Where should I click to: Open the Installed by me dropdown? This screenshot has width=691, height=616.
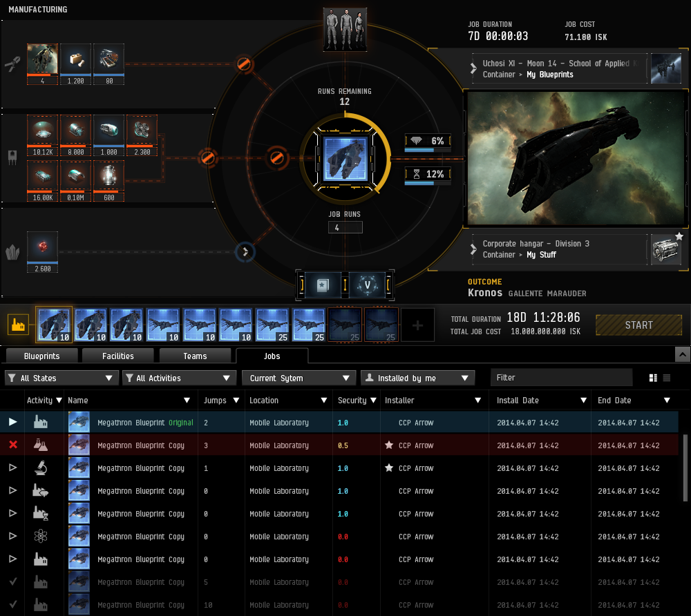(x=418, y=378)
